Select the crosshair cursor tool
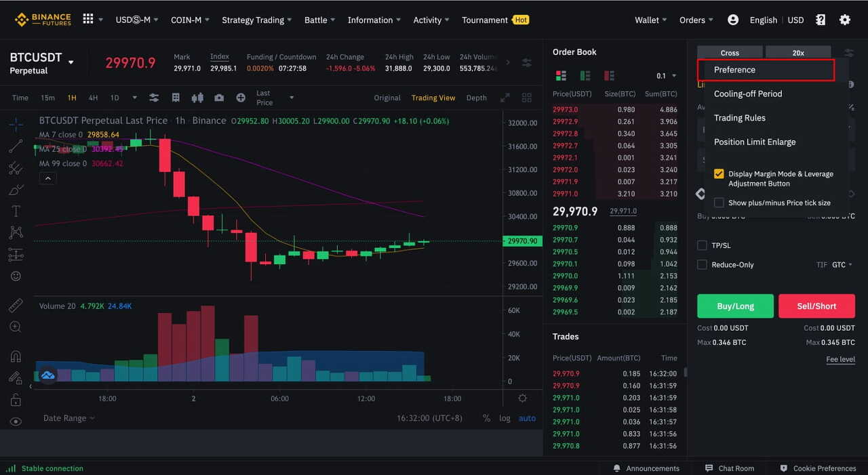The height and width of the screenshot is (475, 868). [x=16, y=124]
